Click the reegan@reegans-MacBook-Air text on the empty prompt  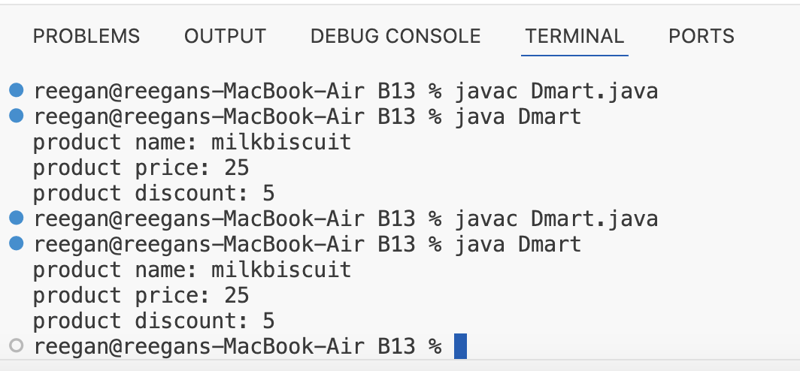199,347
